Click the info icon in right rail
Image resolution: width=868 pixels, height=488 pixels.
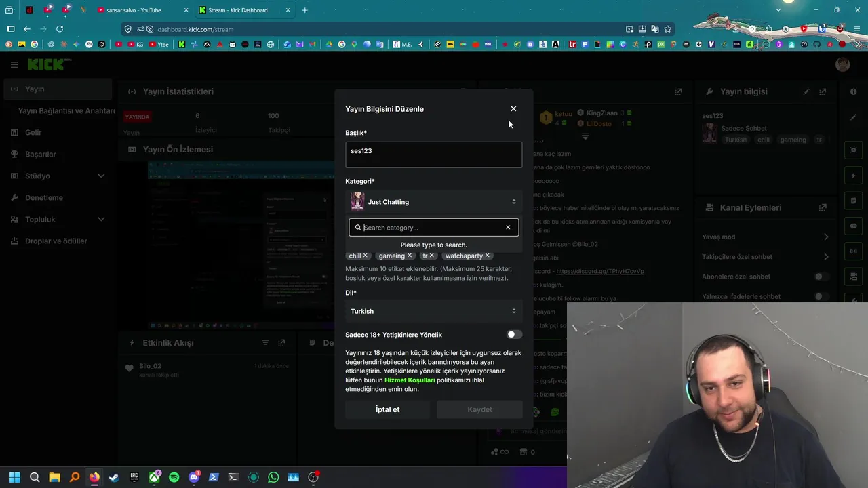853,91
